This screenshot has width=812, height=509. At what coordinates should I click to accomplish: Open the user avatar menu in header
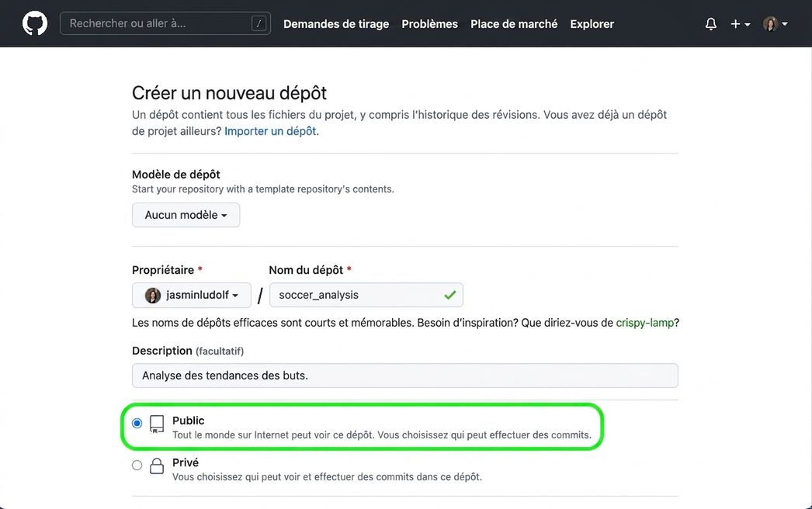pos(776,24)
